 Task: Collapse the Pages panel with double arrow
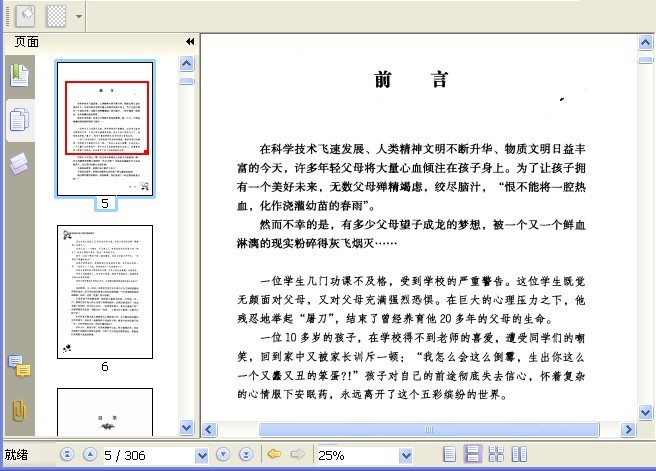(x=190, y=41)
